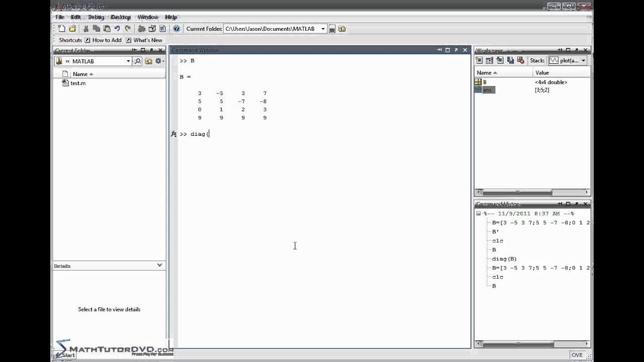Open the Current Folder panel gear actions menu

[x=159, y=61]
